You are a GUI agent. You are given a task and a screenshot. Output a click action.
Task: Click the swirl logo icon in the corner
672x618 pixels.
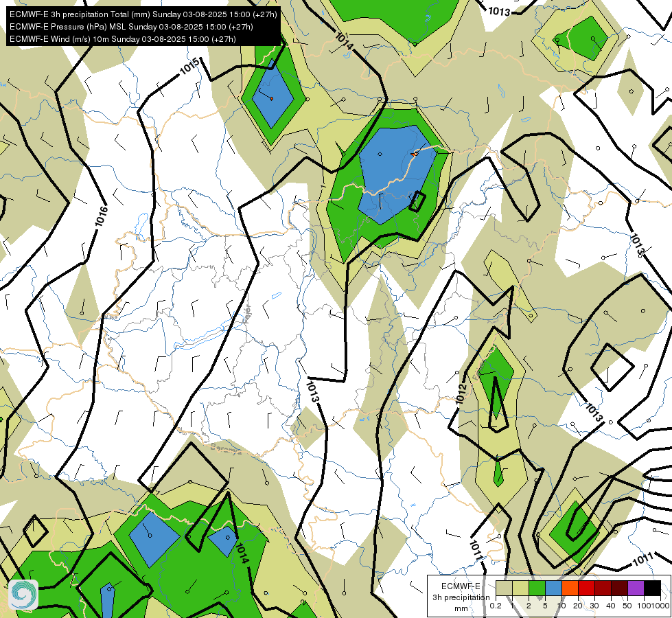click(x=23, y=595)
